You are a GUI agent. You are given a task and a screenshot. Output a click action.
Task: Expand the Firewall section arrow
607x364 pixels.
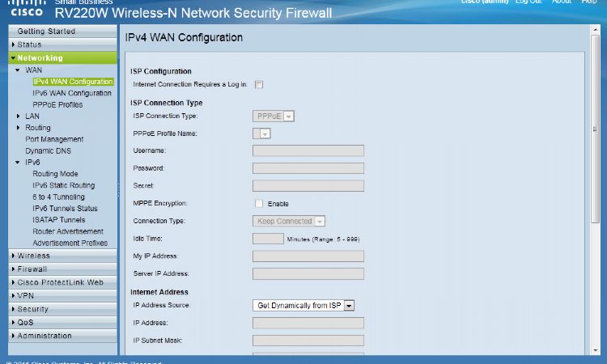tap(13, 269)
